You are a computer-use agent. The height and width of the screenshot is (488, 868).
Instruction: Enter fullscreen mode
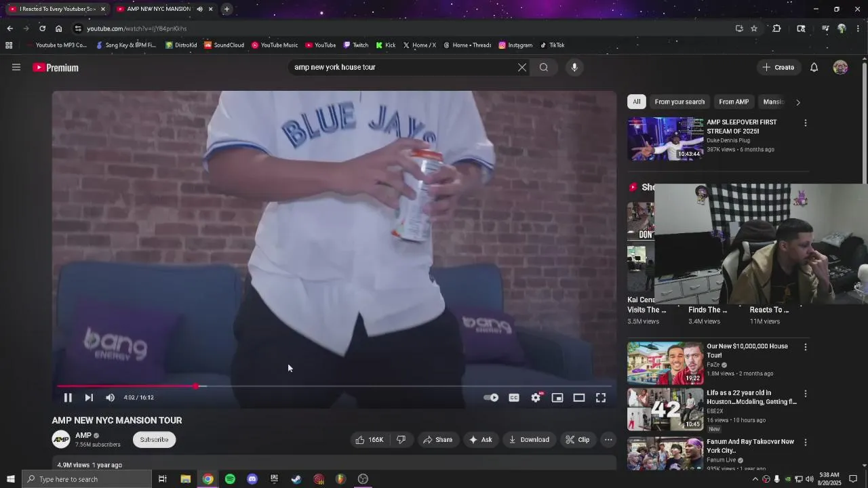point(601,398)
